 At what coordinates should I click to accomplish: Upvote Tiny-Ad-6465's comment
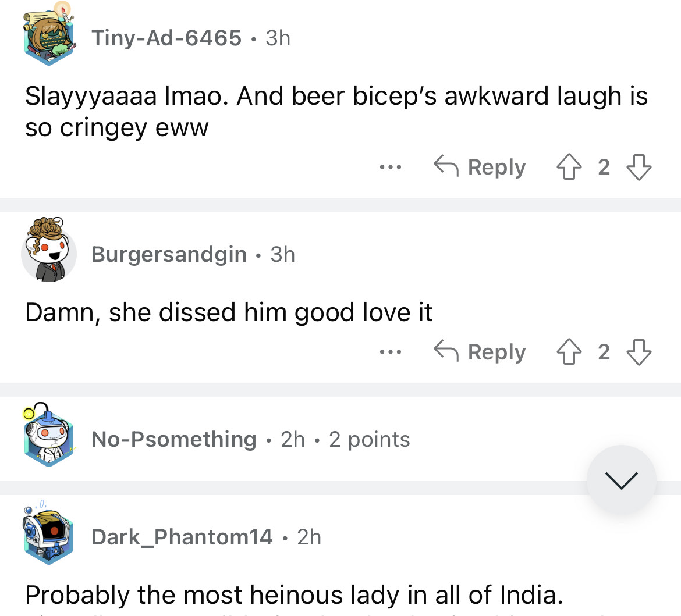569,168
